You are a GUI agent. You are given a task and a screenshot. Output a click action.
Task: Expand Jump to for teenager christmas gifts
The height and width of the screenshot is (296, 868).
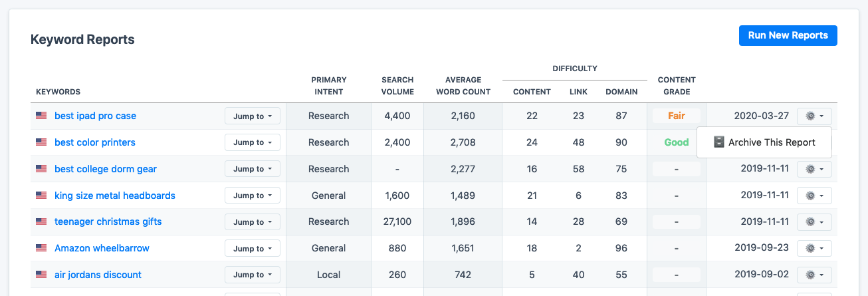253,222
